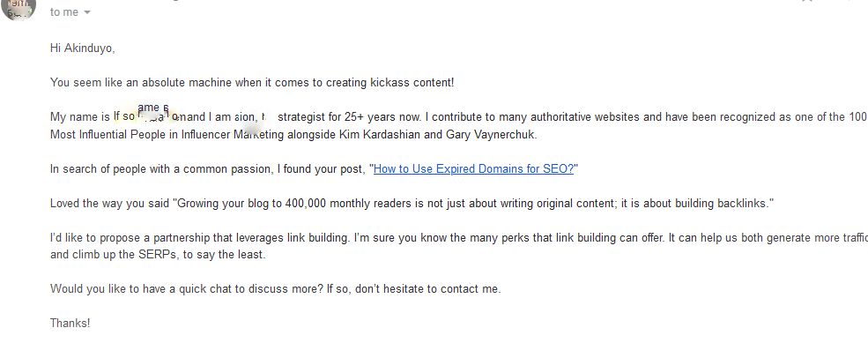Click 'Loved the way you said' text
The height and width of the screenshot is (343, 868).
pyautogui.click(x=110, y=204)
